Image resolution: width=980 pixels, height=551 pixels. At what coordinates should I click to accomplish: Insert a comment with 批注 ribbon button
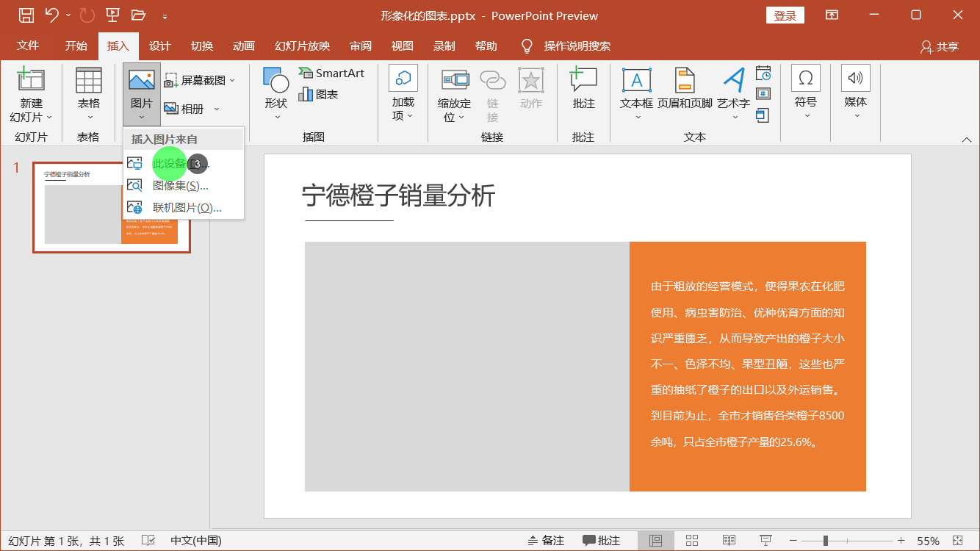(x=583, y=90)
